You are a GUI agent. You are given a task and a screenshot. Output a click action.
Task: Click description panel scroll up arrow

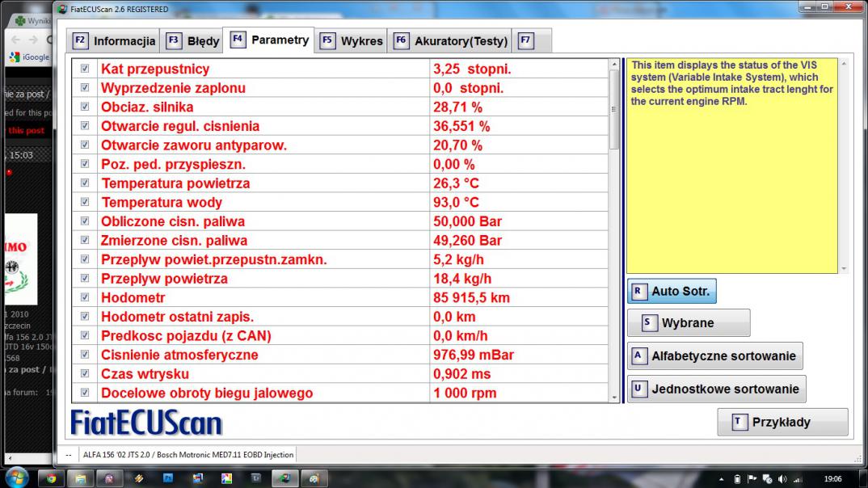pyautogui.click(x=845, y=64)
